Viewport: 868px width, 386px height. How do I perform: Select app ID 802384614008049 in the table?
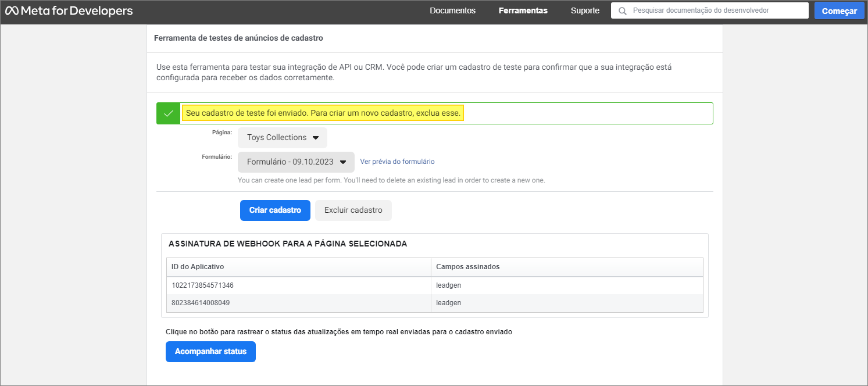(200, 303)
